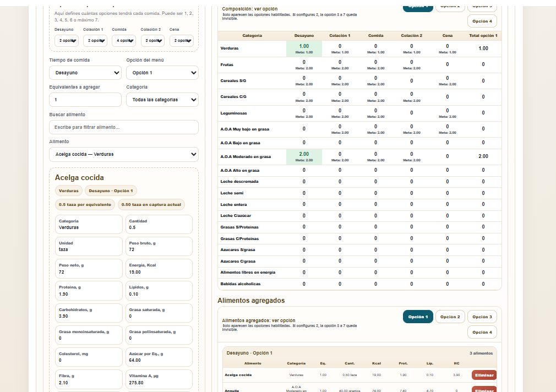Click Eliminar for Acelga cocida row
Viewport: 556px width, 392px height.
[484, 375]
